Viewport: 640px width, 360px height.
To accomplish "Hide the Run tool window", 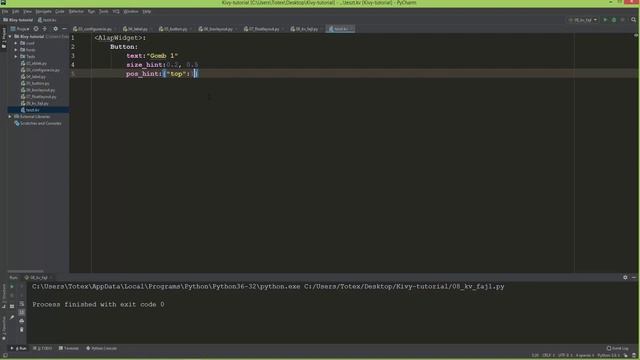I will coord(634,278).
